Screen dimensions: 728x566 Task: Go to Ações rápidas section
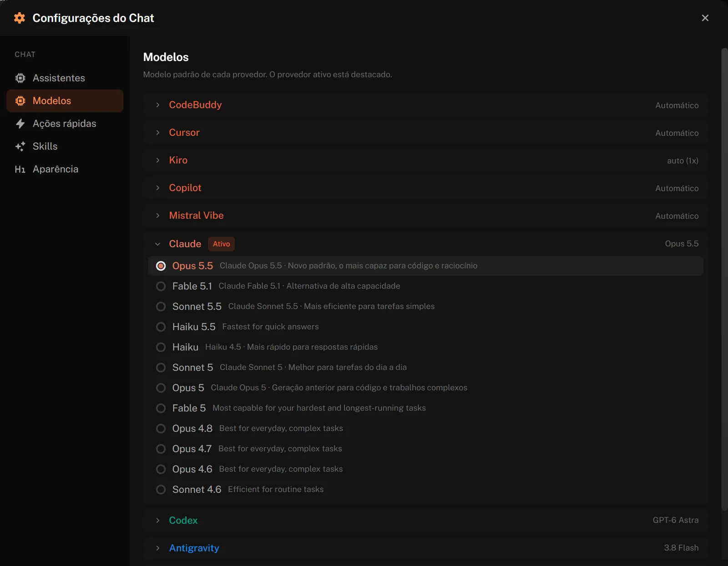(65, 123)
